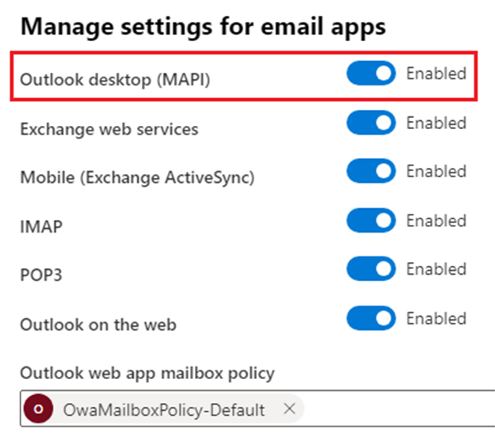Click the IMAP label

pyautogui.click(x=41, y=226)
